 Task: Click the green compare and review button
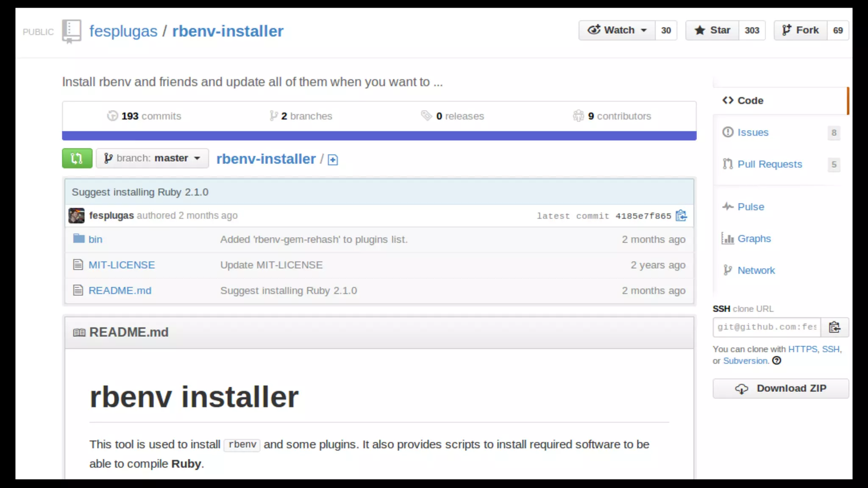point(77,158)
